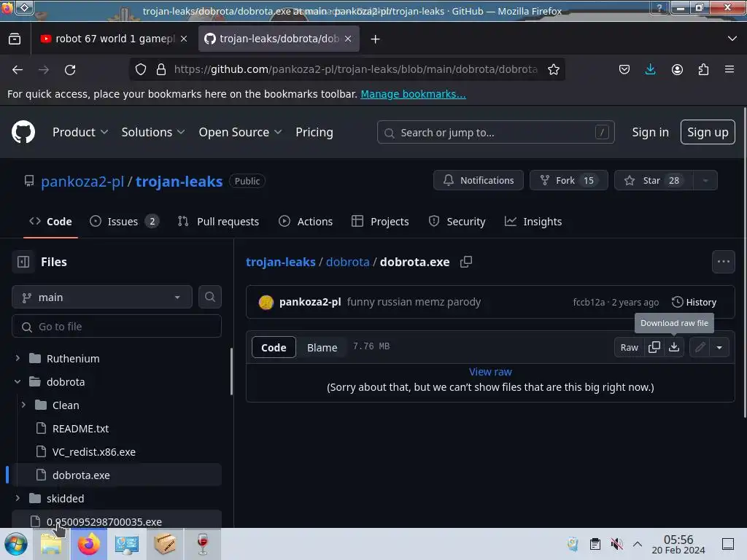Open Firefox View tab list icon

[15, 39]
